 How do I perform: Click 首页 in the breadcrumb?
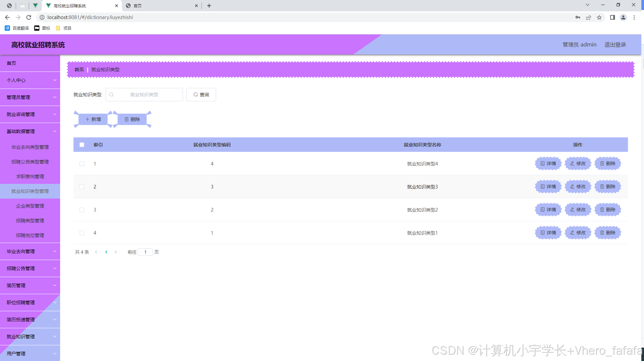[x=79, y=70]
